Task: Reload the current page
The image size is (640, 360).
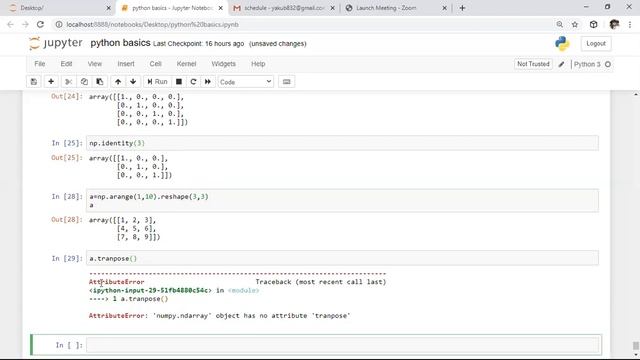Action: coord(40,24)
